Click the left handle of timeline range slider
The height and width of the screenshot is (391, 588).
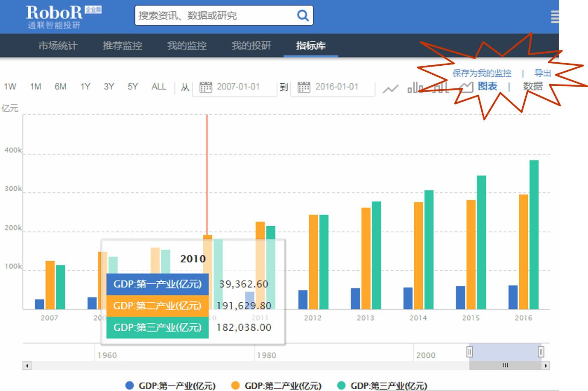pyautogui.click(x=469, y=352)
